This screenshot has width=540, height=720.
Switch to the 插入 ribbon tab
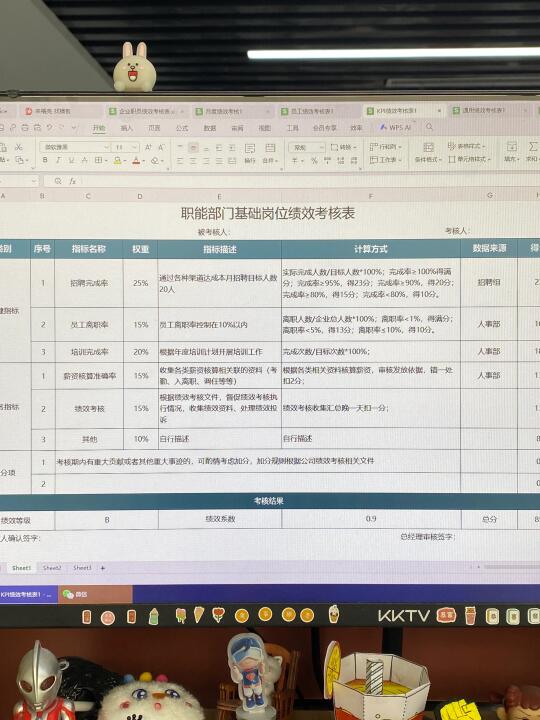tap(126, 128)
